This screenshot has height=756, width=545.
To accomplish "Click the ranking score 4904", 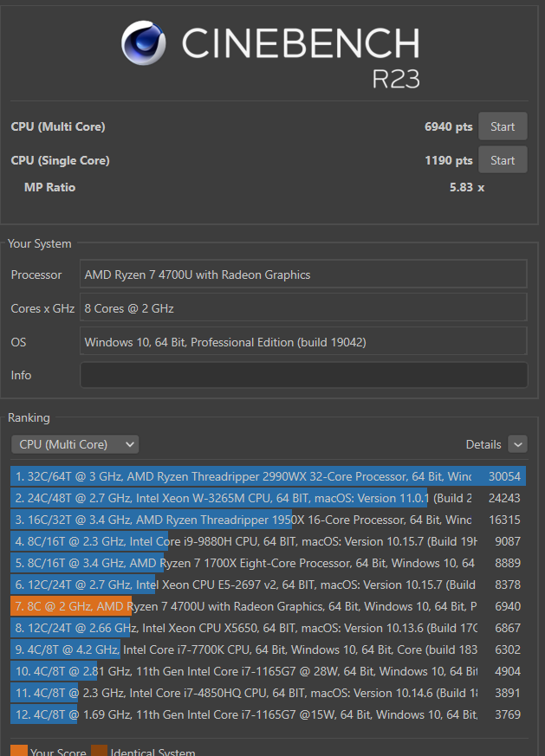I will point(508,671).
